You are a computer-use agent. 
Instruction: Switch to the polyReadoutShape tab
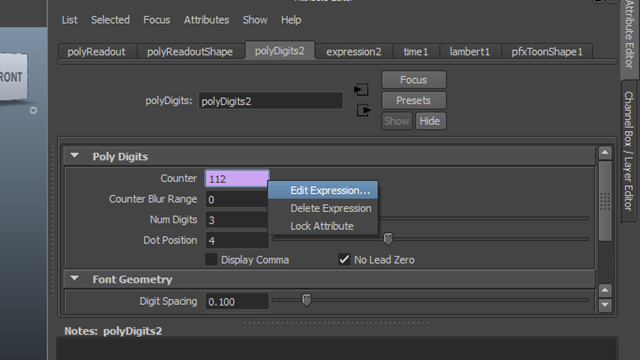click(x=190, y=52)
